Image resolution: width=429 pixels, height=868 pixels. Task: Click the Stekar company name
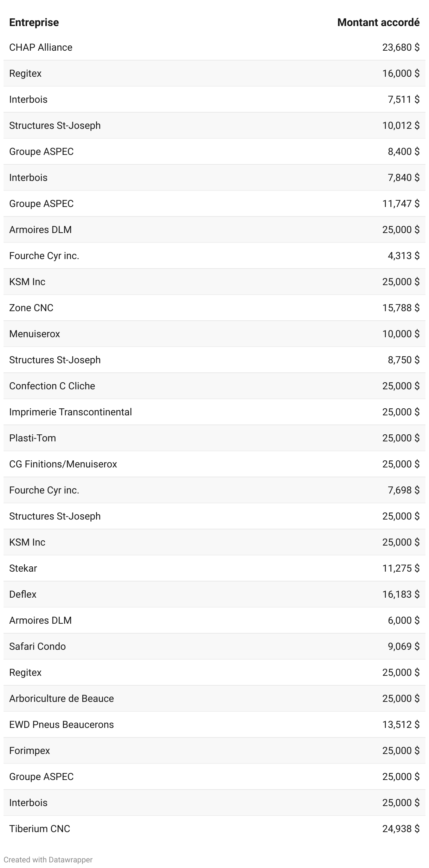click(x=23, y=568)
